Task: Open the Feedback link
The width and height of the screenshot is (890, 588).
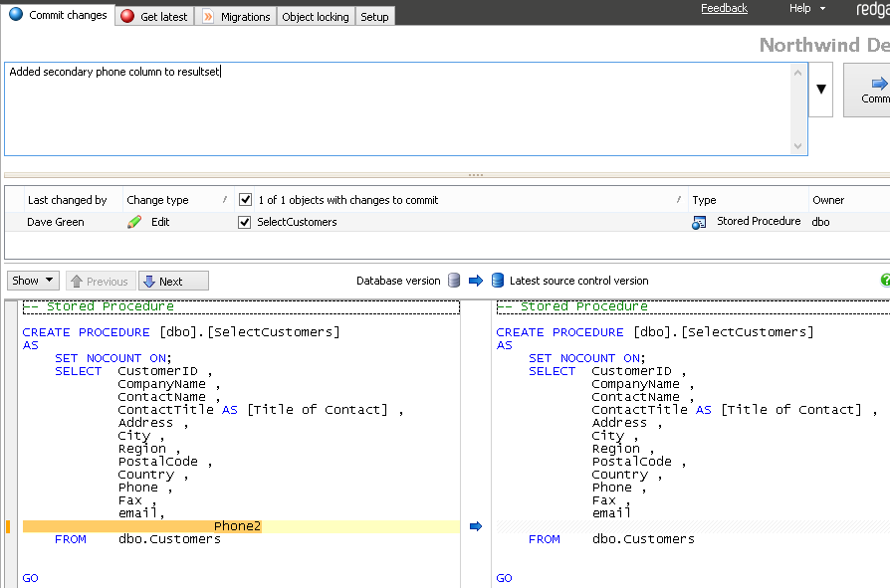Action: (724, 9)
